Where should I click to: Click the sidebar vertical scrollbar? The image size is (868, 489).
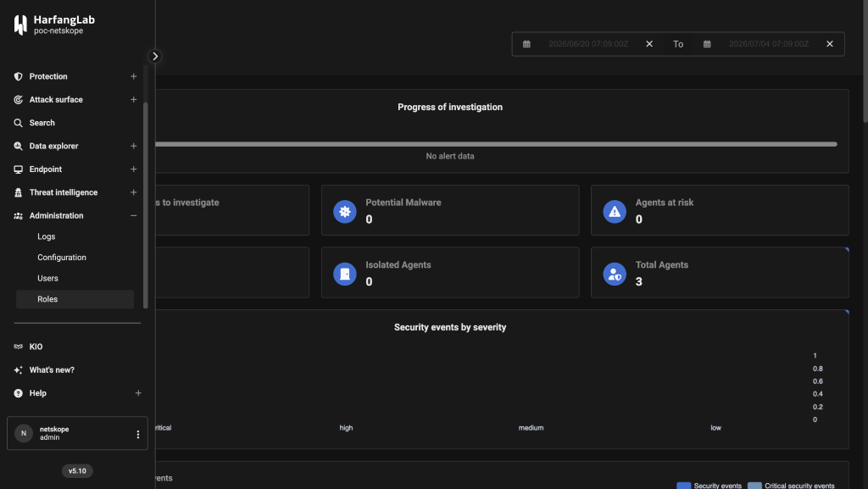coord(146,205)
